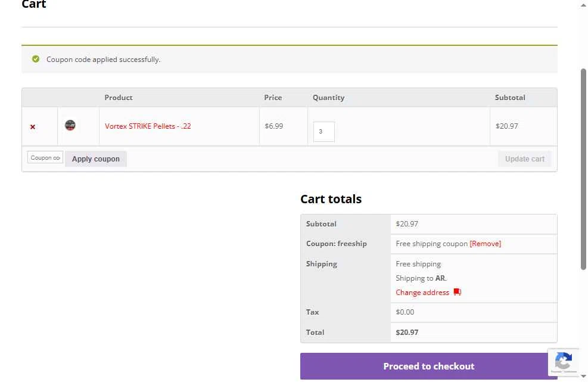Click the 'Free shipping' text in the Shipping row
Image resolution: width=588 pixels, height=382 pixels.
pos(418,264)
